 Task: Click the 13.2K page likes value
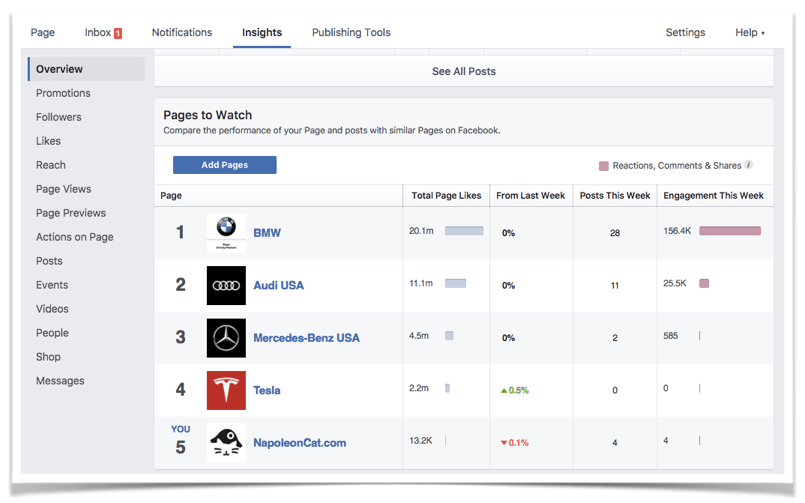pos(420,440)
